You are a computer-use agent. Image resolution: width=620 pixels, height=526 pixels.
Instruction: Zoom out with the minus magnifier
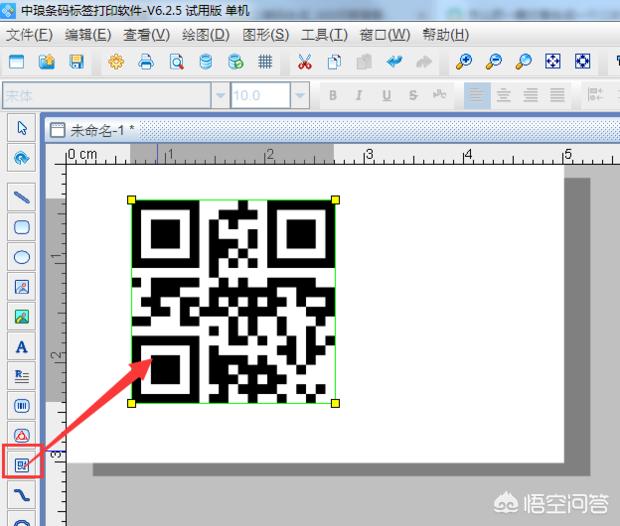tap(494, 62)
